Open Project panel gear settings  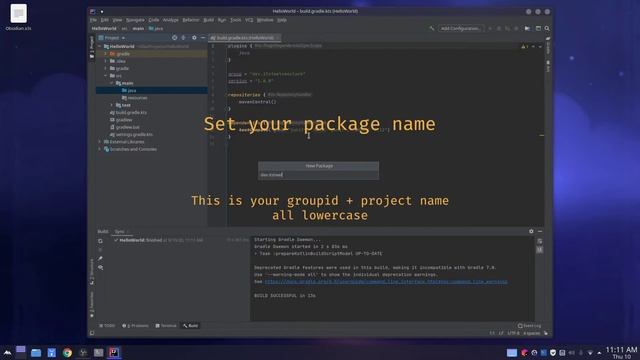[194, 38]
